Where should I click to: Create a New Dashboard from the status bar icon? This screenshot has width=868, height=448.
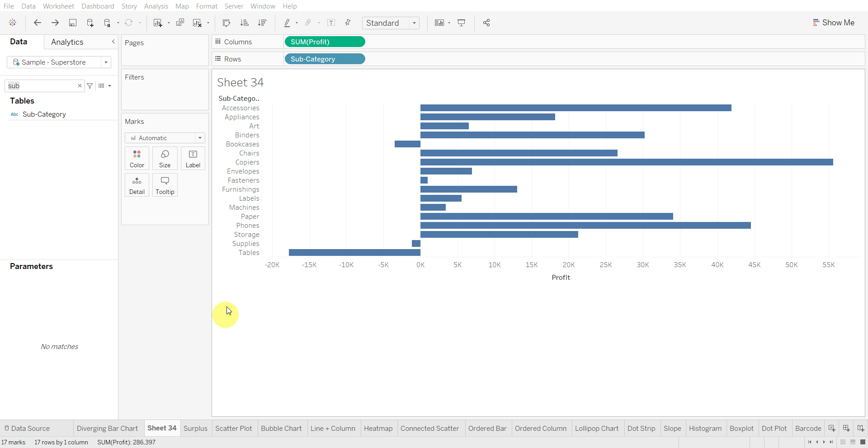[x=846, y=428]
